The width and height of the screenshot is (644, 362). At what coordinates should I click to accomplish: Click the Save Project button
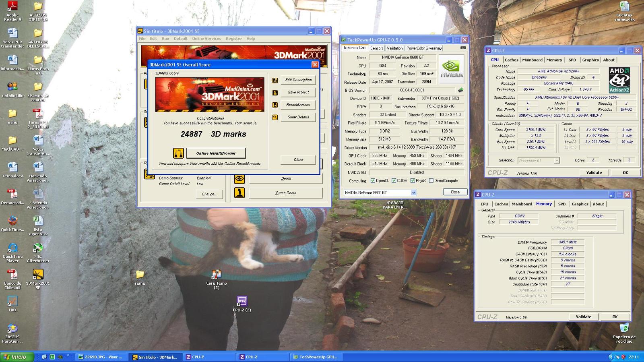point(298,92)
